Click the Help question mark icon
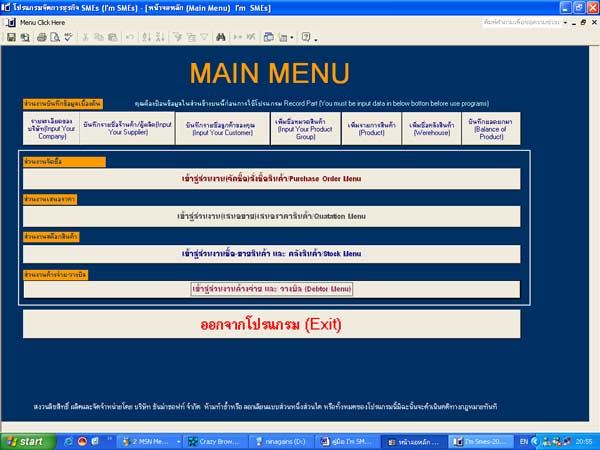Viewport: 600px width, 450px height. coord(305,37)
